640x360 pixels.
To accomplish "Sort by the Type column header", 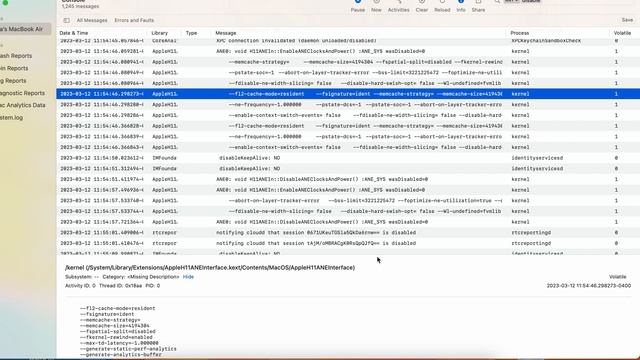I will coord(191,33).
